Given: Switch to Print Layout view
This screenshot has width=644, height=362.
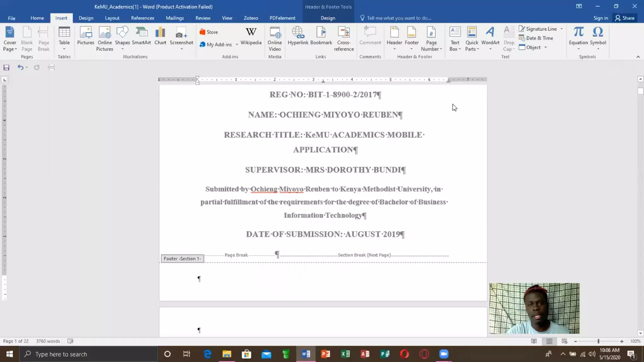Looking at the screenshot, I should 549,341.
